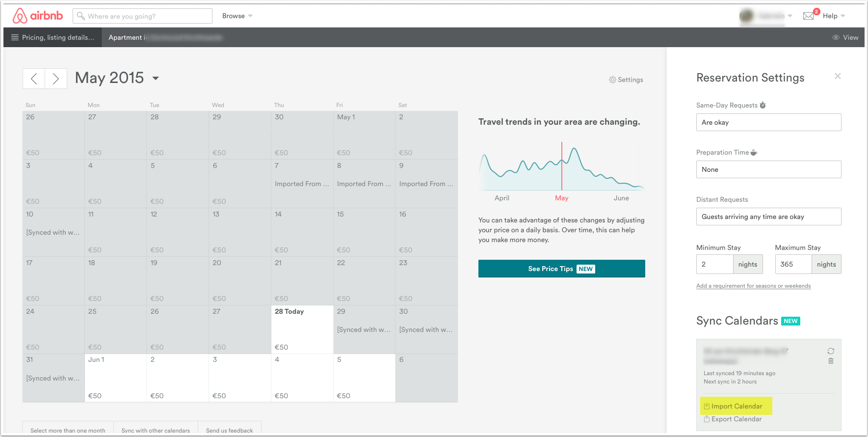The height and width of the screenshot is (437, 868).
Task: Click the 'Where are you going?' search field
Action: (142, 16)
